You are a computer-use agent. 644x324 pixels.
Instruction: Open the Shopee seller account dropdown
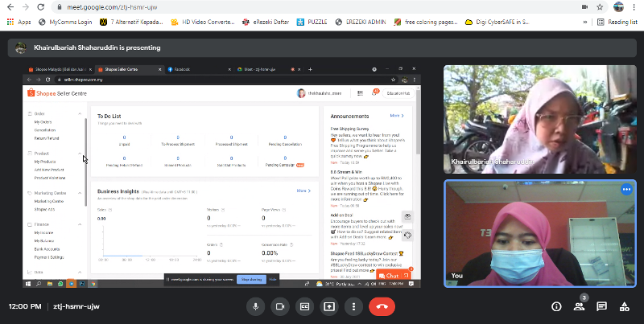pos(319,93)
